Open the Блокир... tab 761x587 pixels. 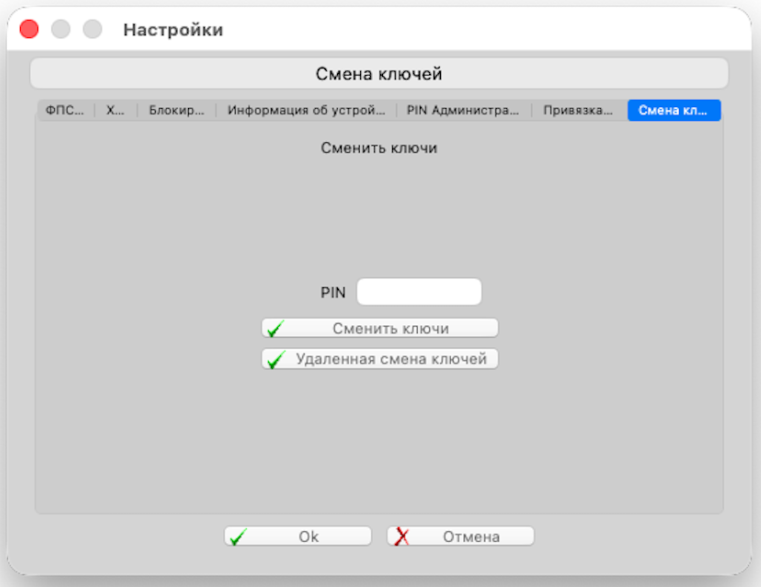pos(177,110)
